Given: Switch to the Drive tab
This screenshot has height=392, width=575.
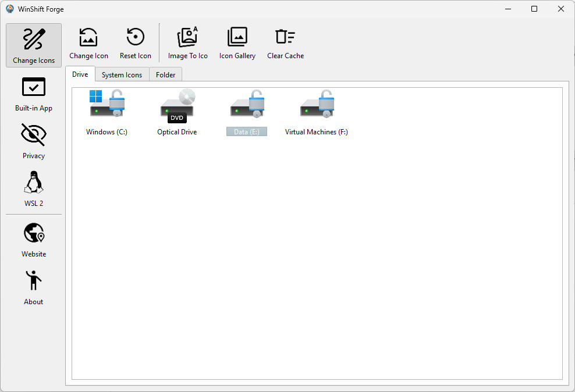Looking at the screenshot, I should tap(80, 74).
